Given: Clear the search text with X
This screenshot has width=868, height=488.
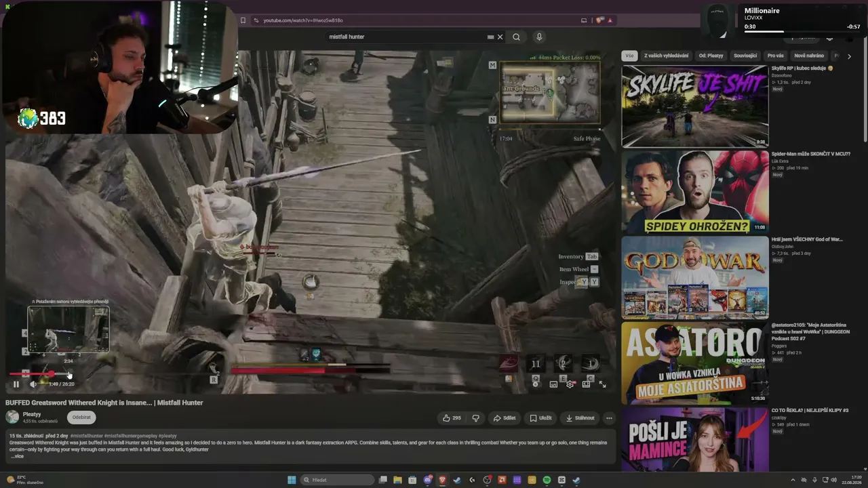Looking at the screenshot, I should [x=500, y=37].
